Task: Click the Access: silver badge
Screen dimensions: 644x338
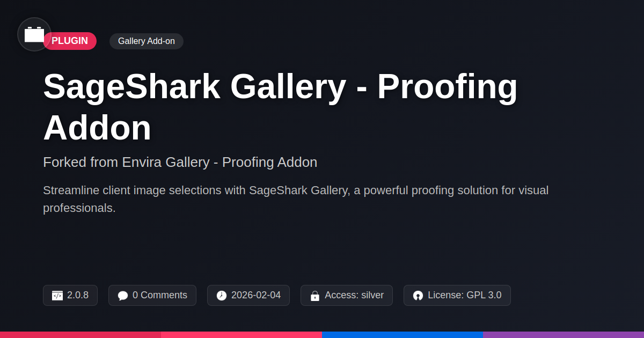Action: point(347,295)
